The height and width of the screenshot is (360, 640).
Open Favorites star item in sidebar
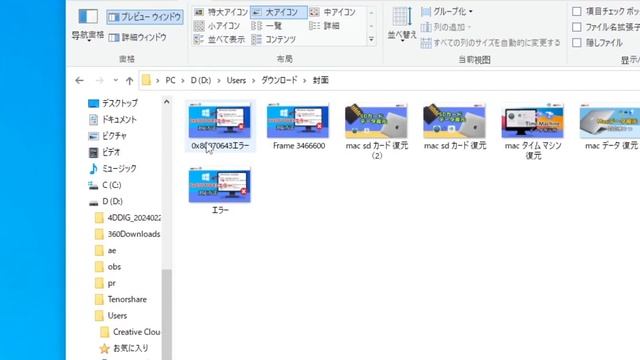pyautogui.click(x=124, y=348)
